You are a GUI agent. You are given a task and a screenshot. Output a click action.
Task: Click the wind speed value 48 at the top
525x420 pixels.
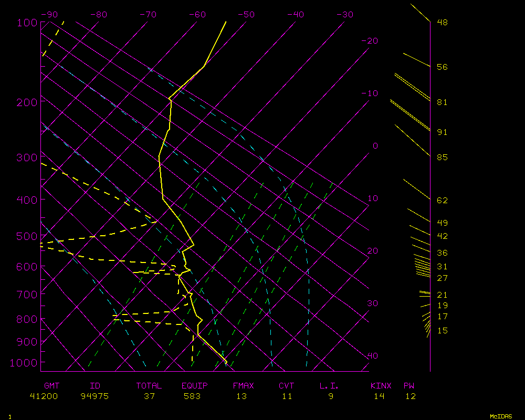[x=442, y=23]
